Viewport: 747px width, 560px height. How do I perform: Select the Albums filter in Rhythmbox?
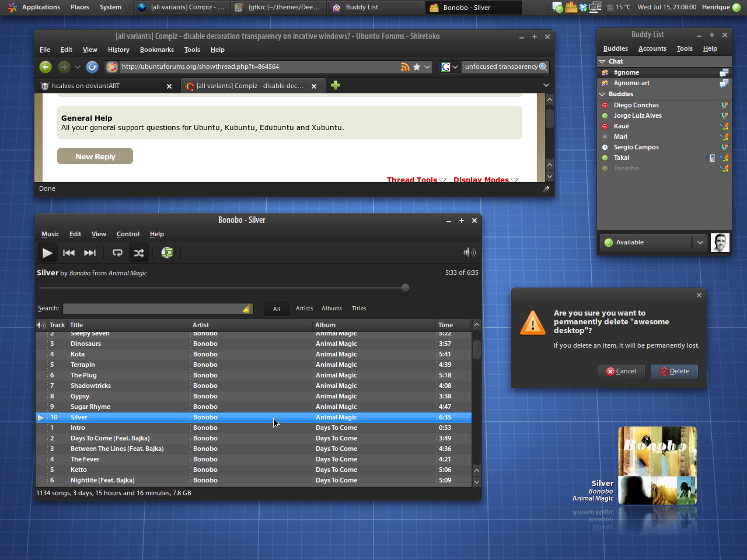(x=332, y=309)
